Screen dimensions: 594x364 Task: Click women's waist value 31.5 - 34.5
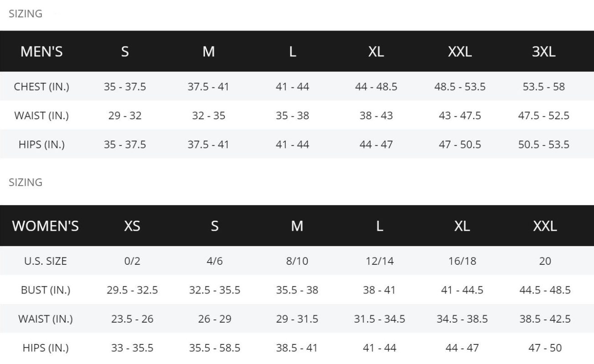click(x=379, y=319)
